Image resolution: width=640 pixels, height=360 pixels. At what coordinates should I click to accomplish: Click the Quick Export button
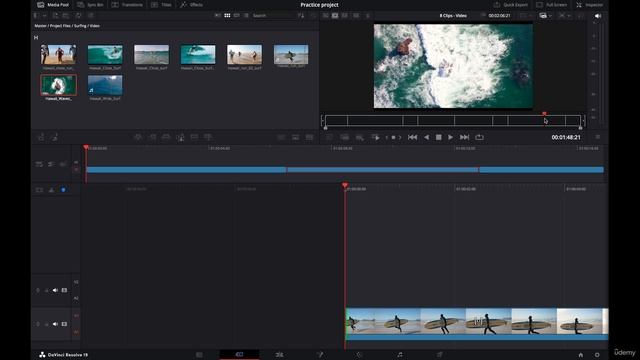(511, 5)
